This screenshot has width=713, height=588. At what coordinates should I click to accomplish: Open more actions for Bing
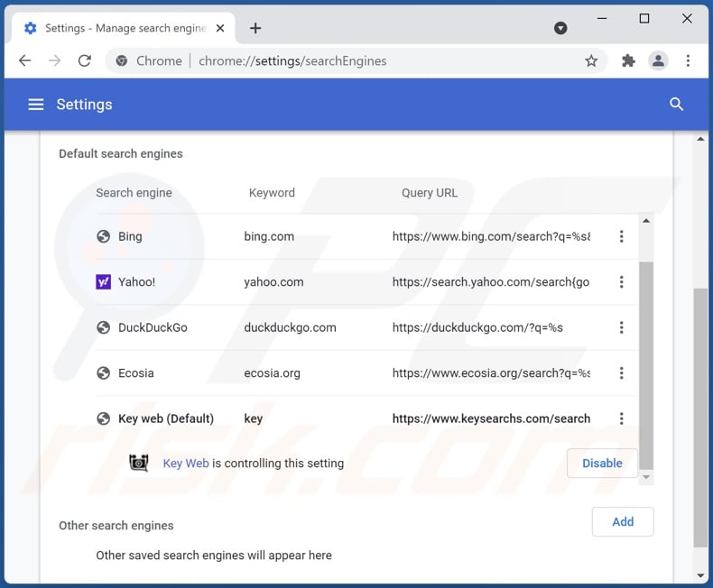click(621, 236)
